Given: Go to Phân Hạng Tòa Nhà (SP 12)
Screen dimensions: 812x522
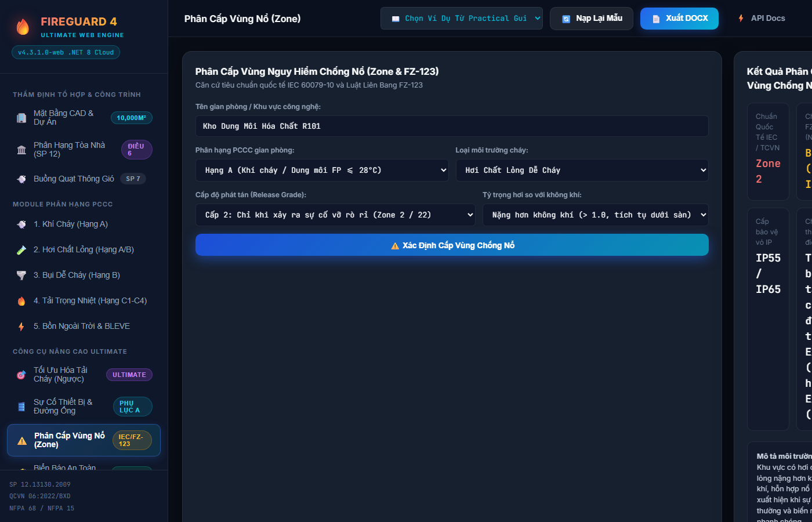Looking at the screenshot, I should 84,150.
